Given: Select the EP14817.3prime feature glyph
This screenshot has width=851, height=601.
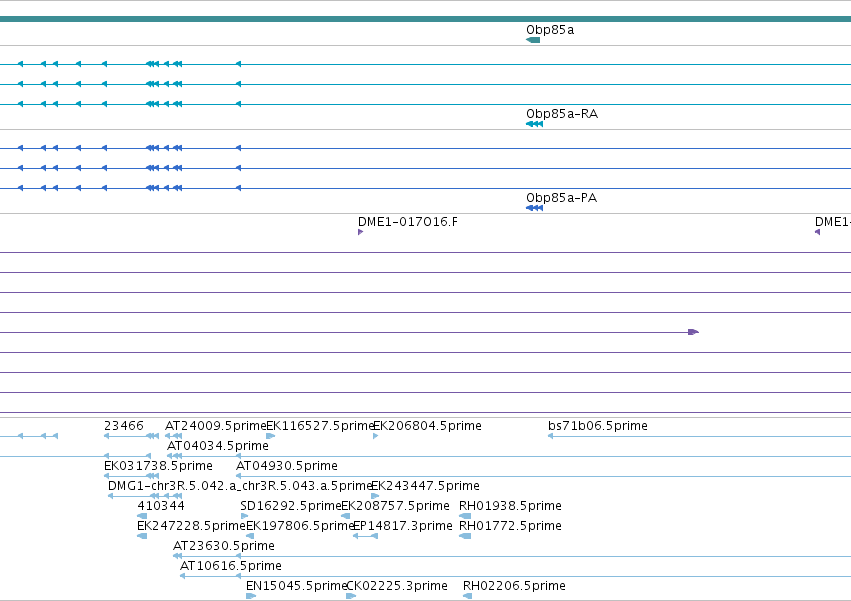Looking at the screenshot, I should pos(365,536).
